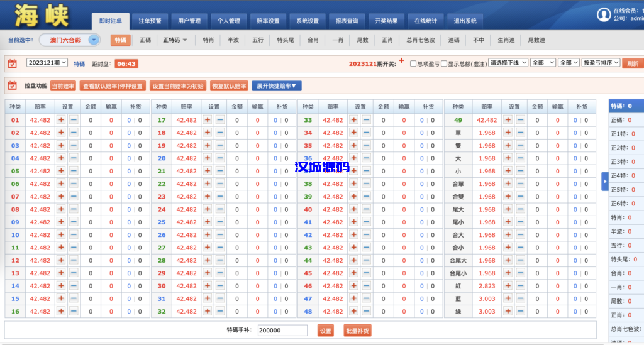The height and width of the screenshot is (345, 644).
Task: Open 请选择下线 dropdown
Action: [508, 63]
